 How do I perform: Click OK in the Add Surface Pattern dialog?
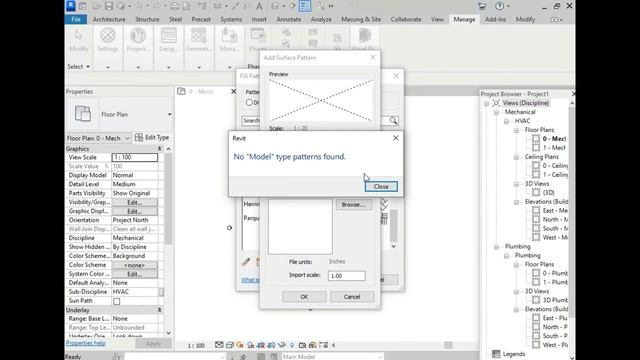click(304, 297)
